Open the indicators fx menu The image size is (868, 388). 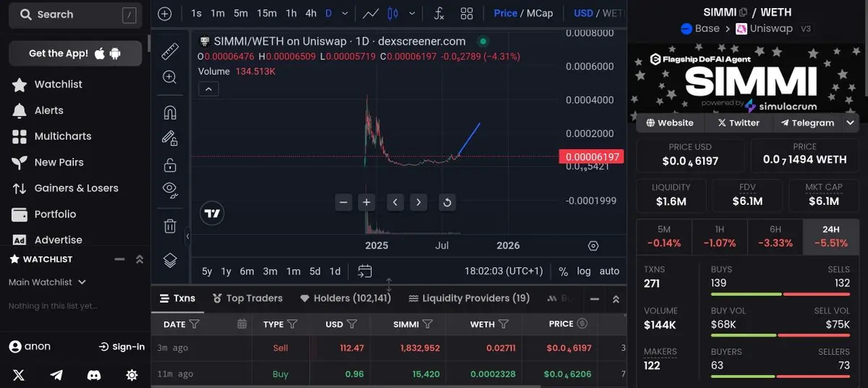point(438,13)
